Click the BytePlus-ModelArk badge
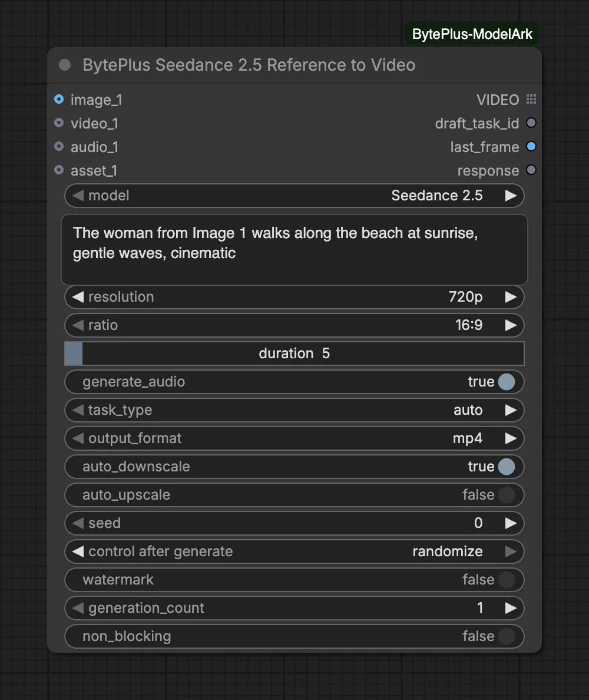The image size is (589, 700). (x=472, y=34)
